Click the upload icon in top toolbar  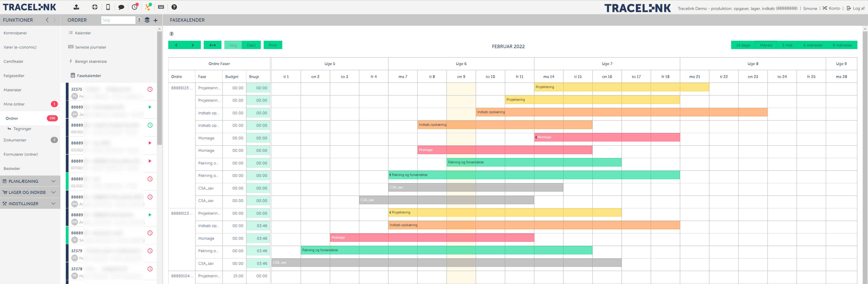(76, 7)
